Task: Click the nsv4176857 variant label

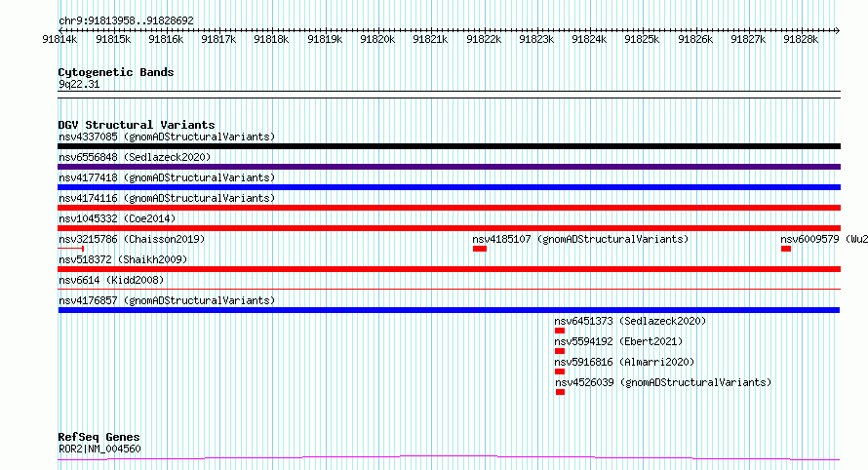Action: tap(167, 300)
